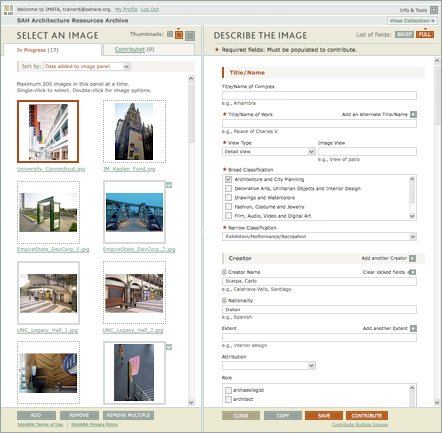Click the CONTRIBUTE button
The height and width of the screenshot is (433, 442).
click(367, 416)
